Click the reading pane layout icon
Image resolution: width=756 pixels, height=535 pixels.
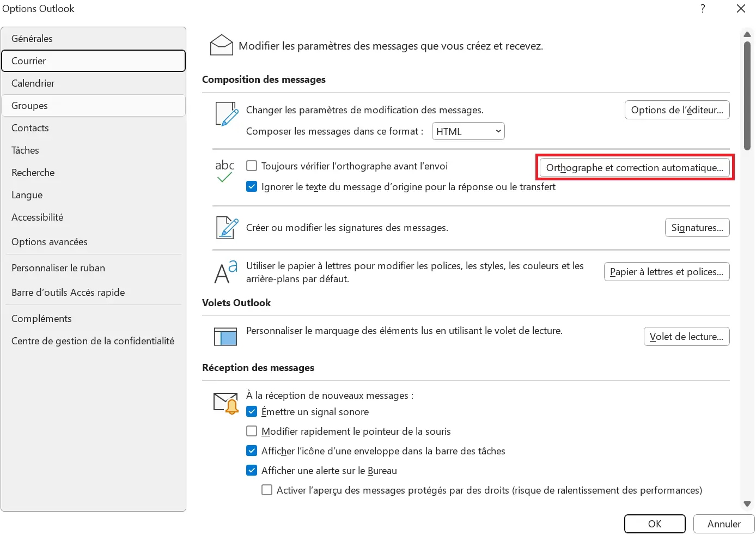click(225, 337)
